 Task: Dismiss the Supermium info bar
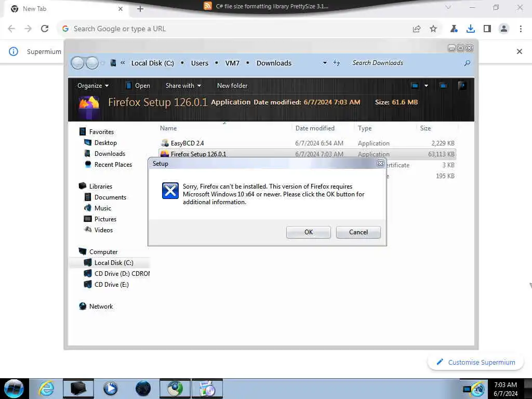coord(519,51)
